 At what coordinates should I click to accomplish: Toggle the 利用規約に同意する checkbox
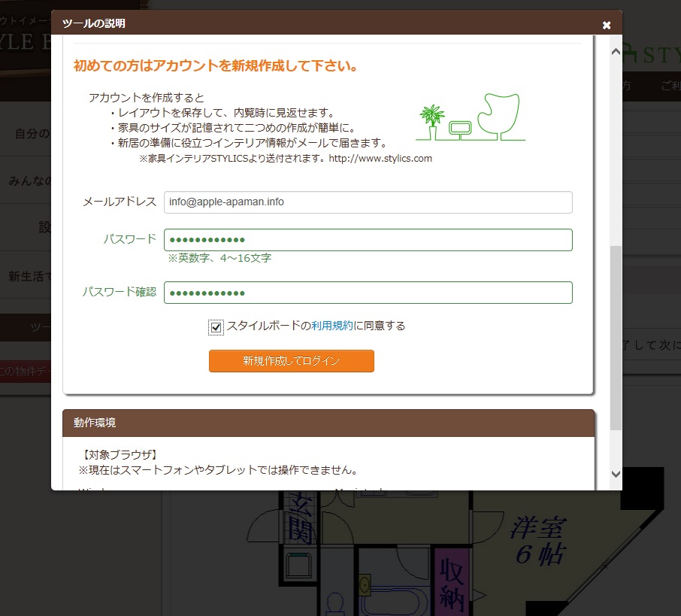point(216,327)
